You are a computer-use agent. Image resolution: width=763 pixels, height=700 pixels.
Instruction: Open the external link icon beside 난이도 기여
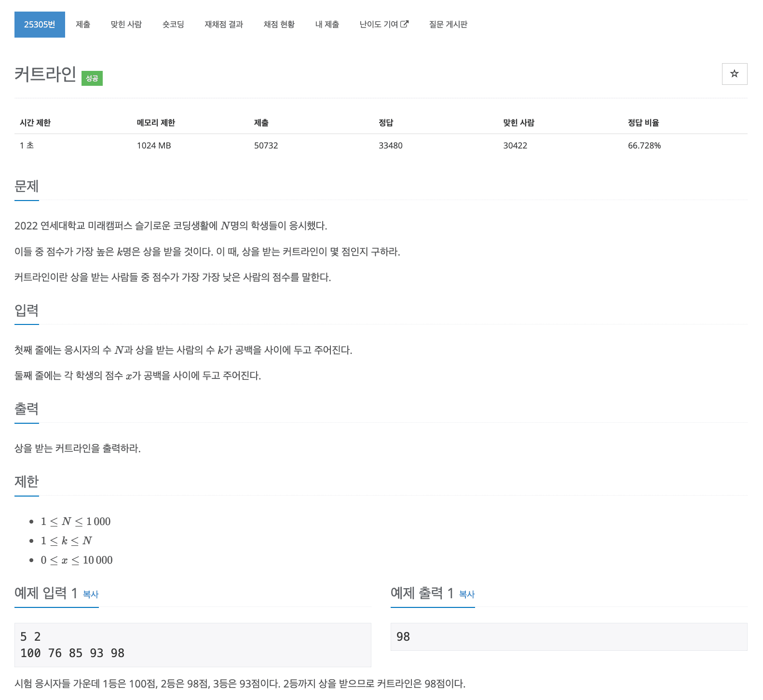point(405,24)
